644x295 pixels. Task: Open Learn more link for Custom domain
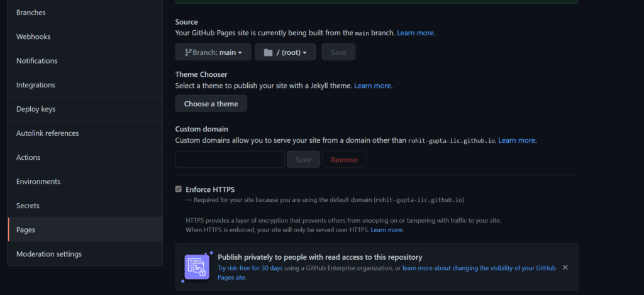point(517,140)
